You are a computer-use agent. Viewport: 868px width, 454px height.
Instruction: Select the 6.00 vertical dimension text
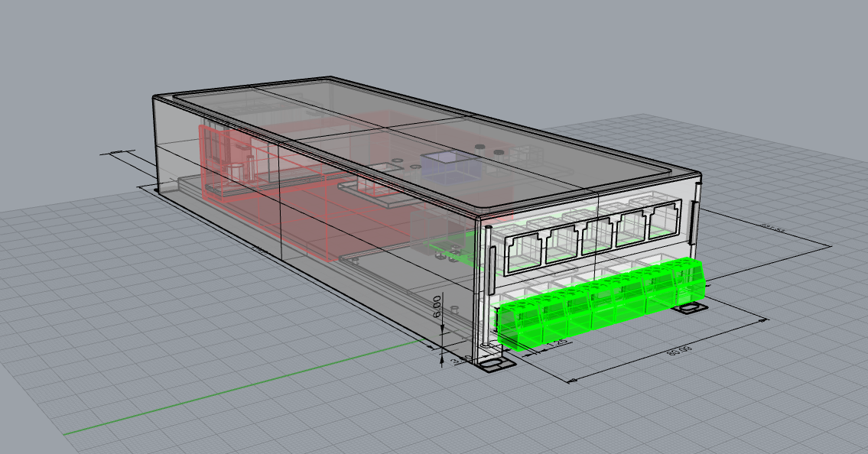[437, 305]
